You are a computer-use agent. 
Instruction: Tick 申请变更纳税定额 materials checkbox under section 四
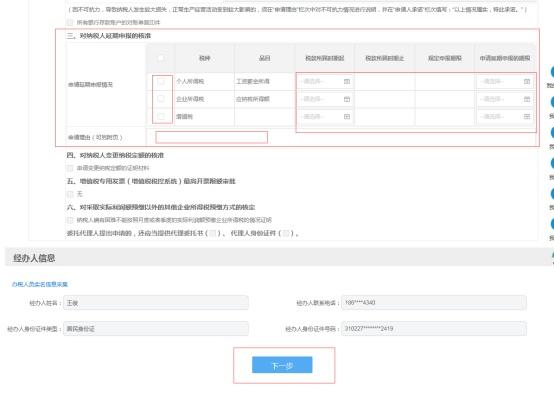pos(70,168)
